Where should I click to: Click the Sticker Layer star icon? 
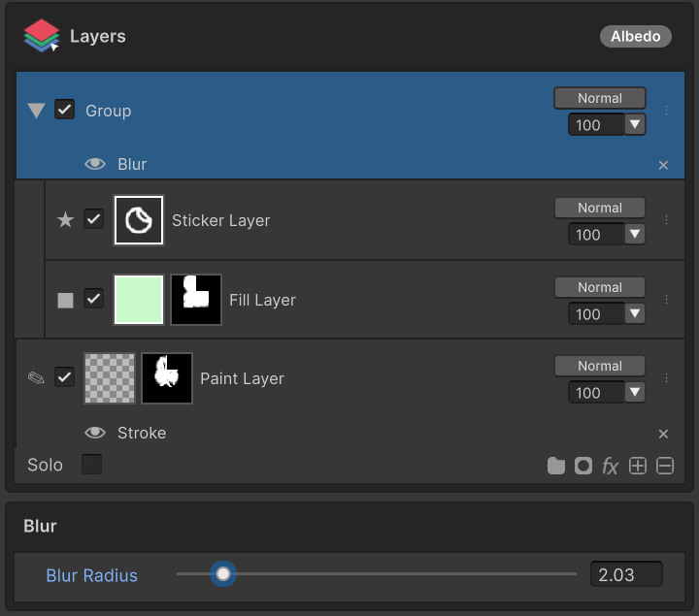click(x=66, y=219)
